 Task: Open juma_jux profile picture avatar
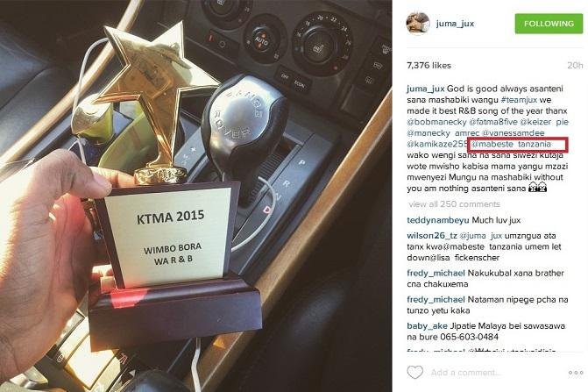coord(418,24)
